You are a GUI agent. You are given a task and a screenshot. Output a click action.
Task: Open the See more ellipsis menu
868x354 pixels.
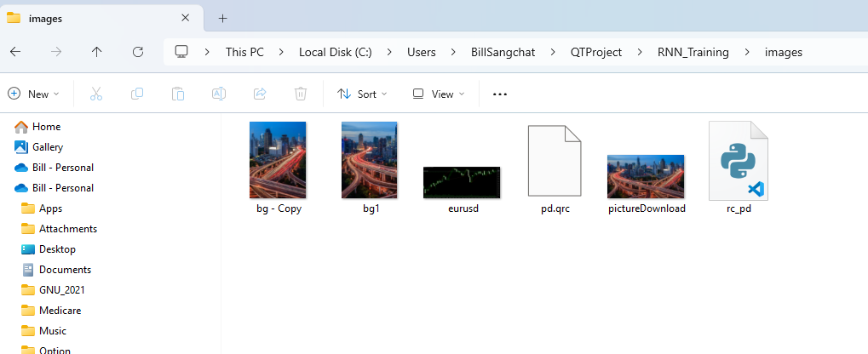500,94
